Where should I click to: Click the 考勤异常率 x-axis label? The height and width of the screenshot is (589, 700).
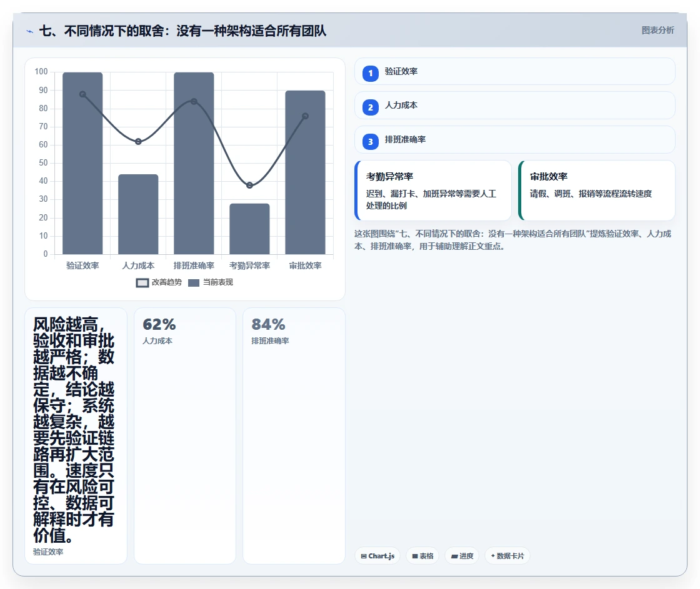coord(249,265)
